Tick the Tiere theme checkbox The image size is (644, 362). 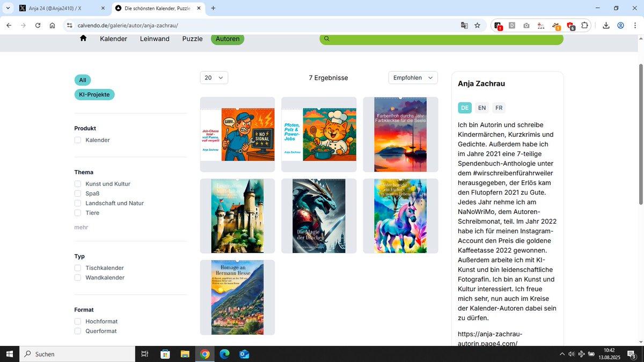pos(78,213)
